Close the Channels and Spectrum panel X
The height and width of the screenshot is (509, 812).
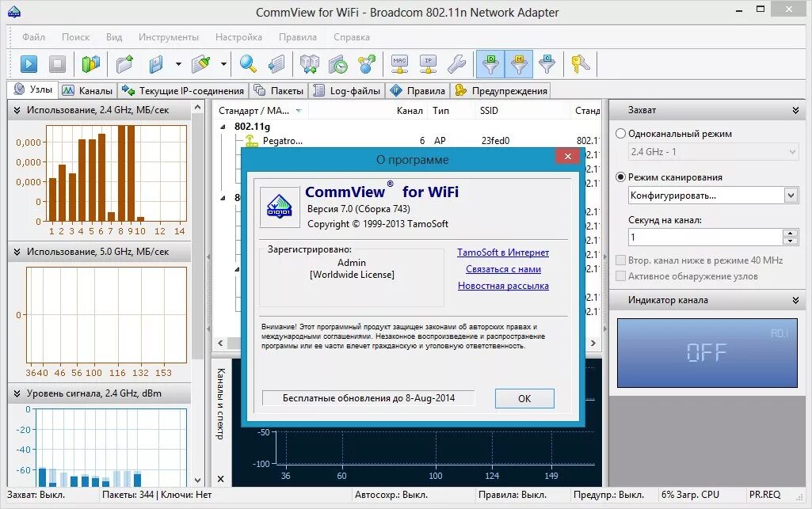[220, 479]
